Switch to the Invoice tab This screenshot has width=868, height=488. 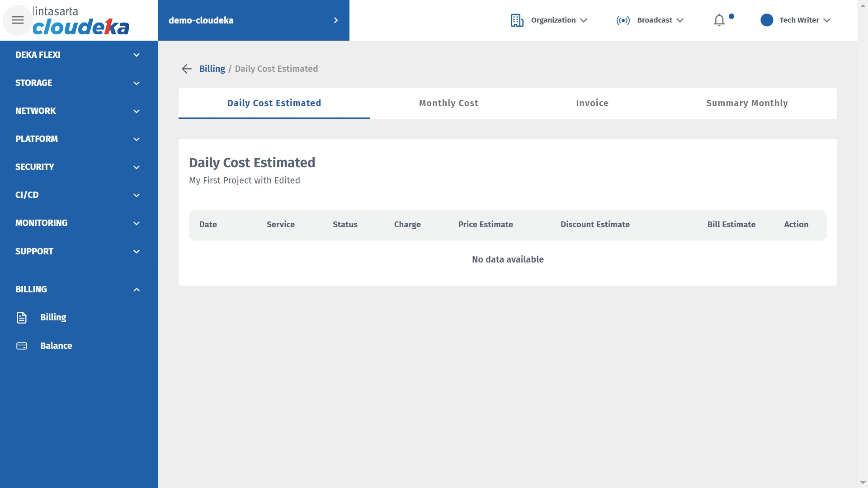592,103
